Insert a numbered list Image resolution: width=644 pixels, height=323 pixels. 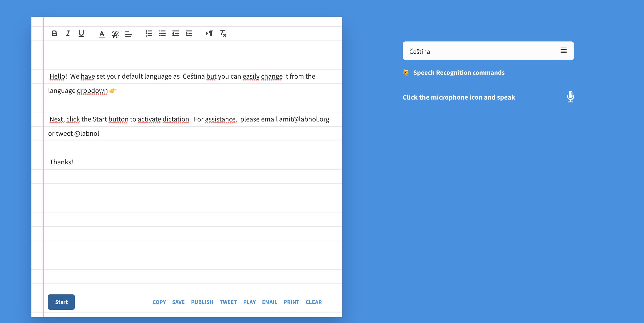149,33
